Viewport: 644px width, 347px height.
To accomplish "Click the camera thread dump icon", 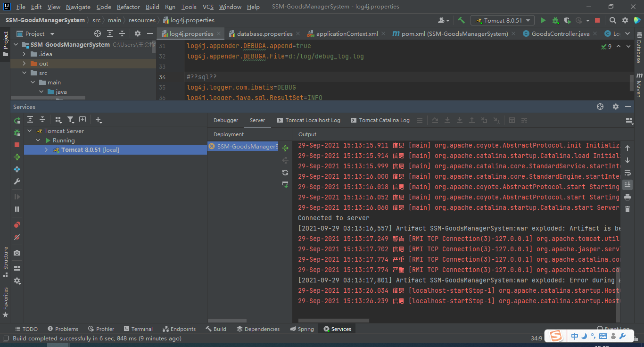I will [17, 253].
